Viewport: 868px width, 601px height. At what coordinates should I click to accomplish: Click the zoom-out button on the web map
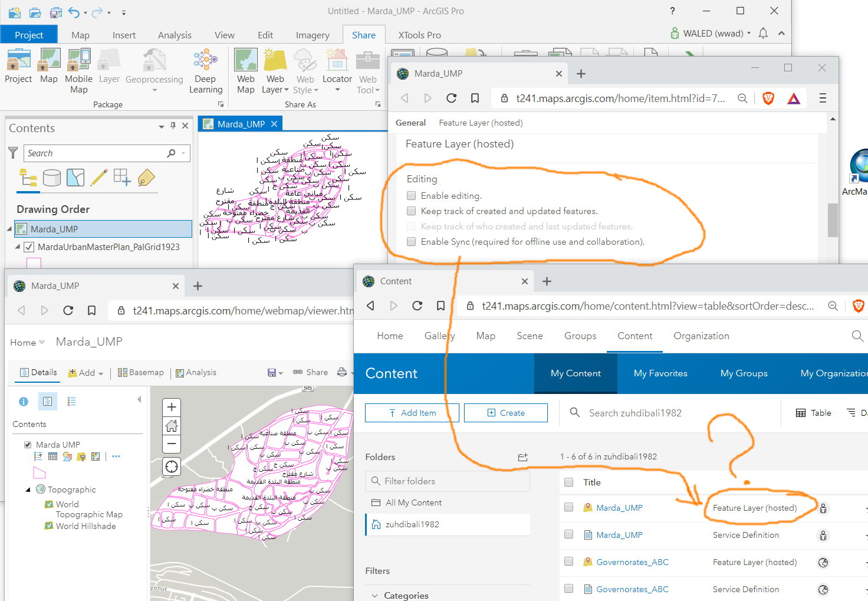pos(172,444)
